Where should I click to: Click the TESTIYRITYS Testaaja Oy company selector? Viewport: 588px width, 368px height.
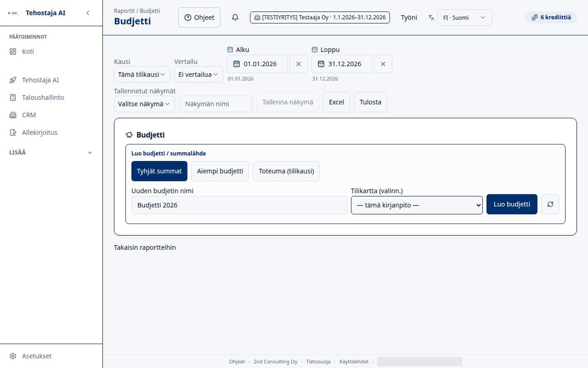pos(320,17)
